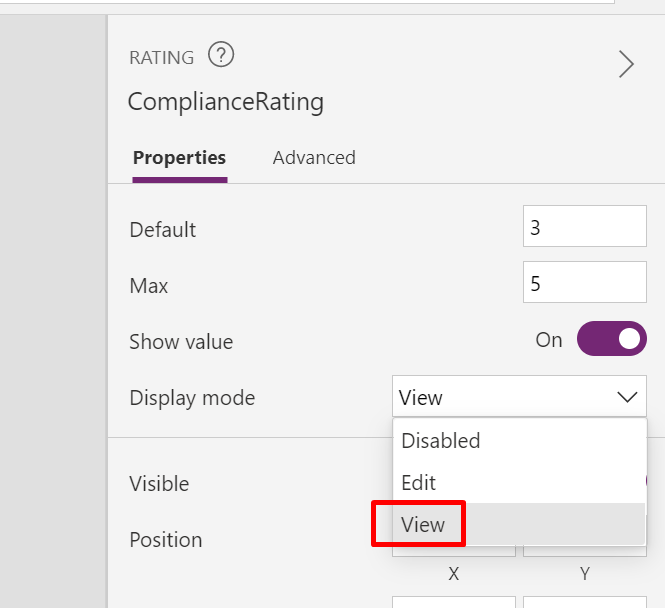Click the Visible property label

[159, 484]
